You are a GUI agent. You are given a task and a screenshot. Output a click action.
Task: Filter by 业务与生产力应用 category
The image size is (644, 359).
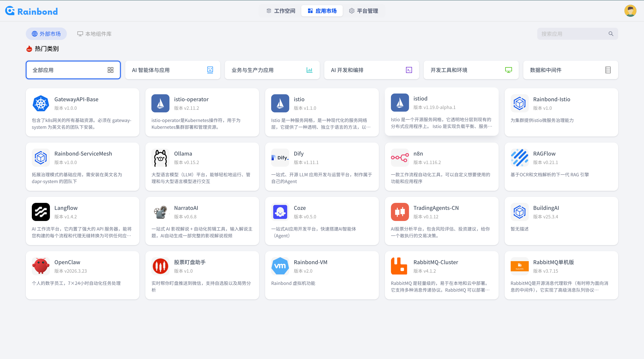coord(272,70)
